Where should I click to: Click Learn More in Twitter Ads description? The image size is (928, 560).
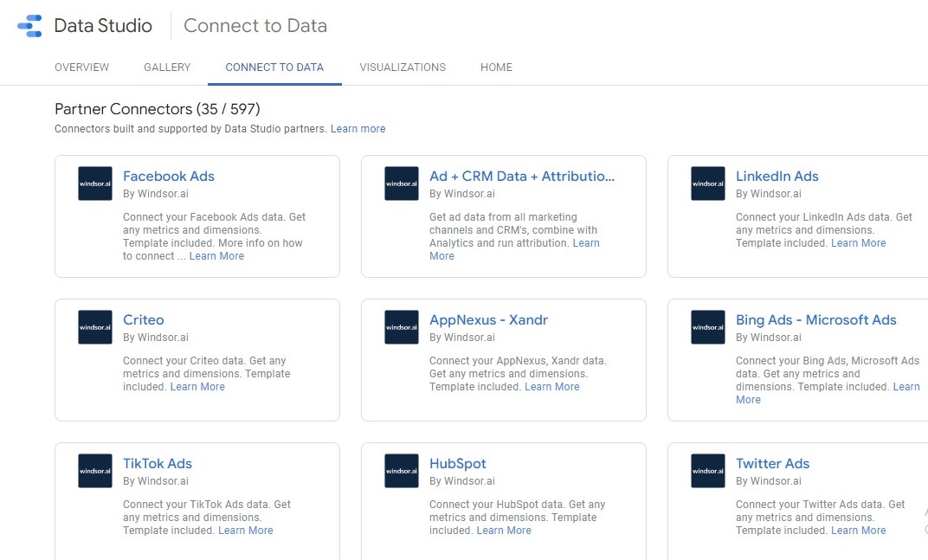[x=858, y=531]
